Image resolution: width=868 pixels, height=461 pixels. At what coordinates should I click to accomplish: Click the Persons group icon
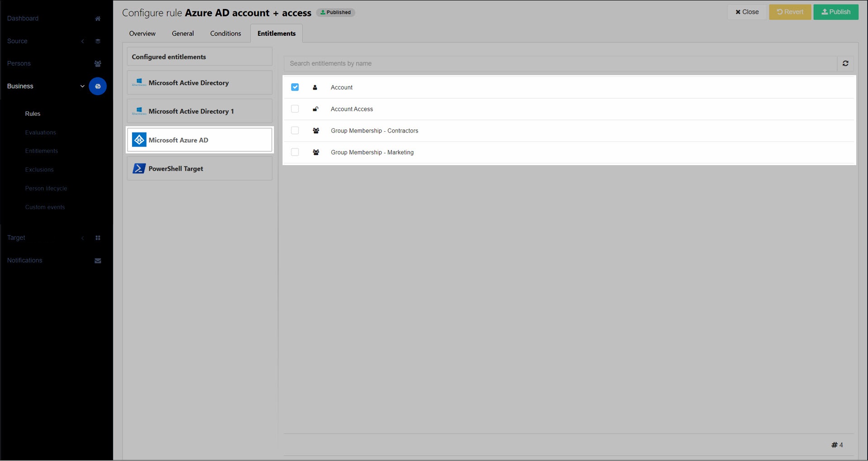pos(98,64)
